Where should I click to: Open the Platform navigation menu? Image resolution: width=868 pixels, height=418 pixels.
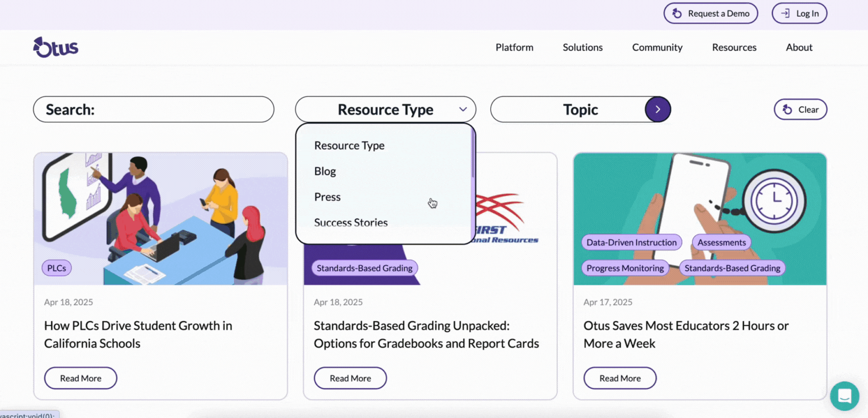pyautogui.click(x=514, y=47)
